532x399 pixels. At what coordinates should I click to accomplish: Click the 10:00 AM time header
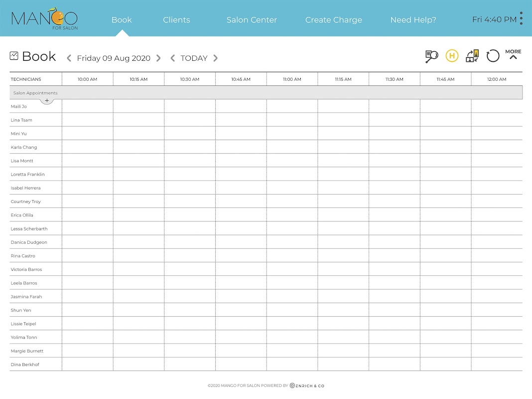pyautogui.click(x=87, y=79)
